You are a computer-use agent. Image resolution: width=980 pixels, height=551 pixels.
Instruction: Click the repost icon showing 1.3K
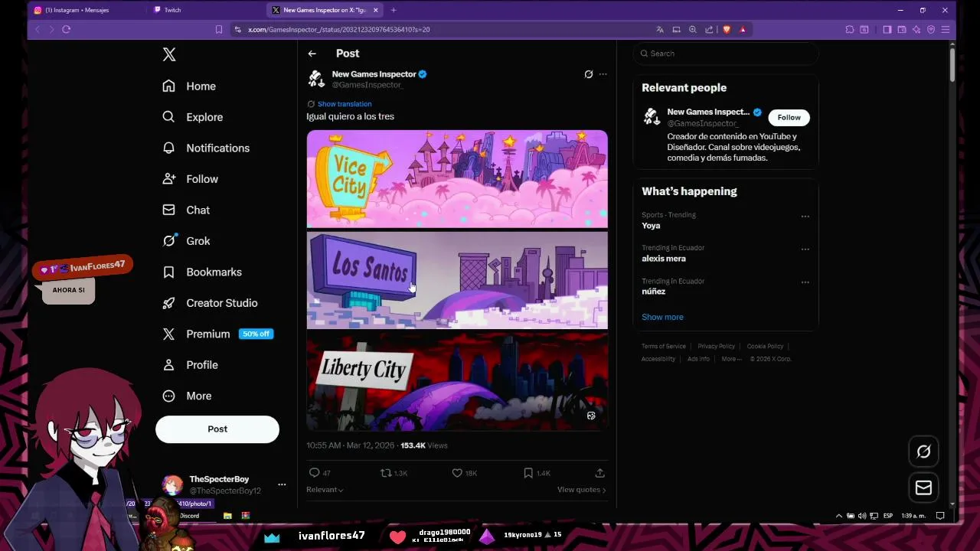click(x=386, y=473)
